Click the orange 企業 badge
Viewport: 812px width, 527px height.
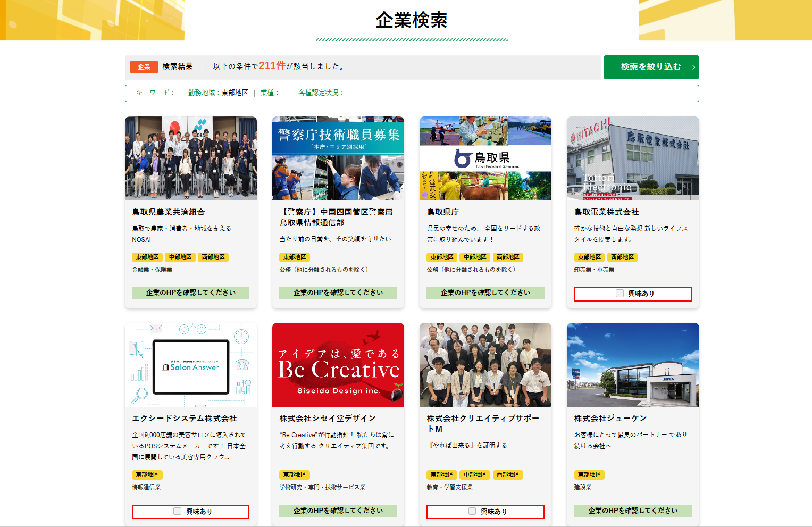click(x=144, y=67)
